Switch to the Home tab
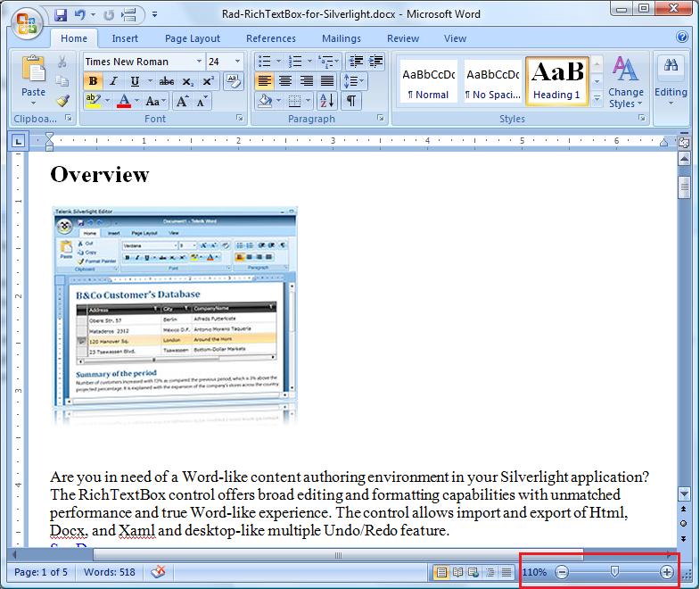Image resolution: width=700 pixels, height=589 pixels. [x=74, y=38]
